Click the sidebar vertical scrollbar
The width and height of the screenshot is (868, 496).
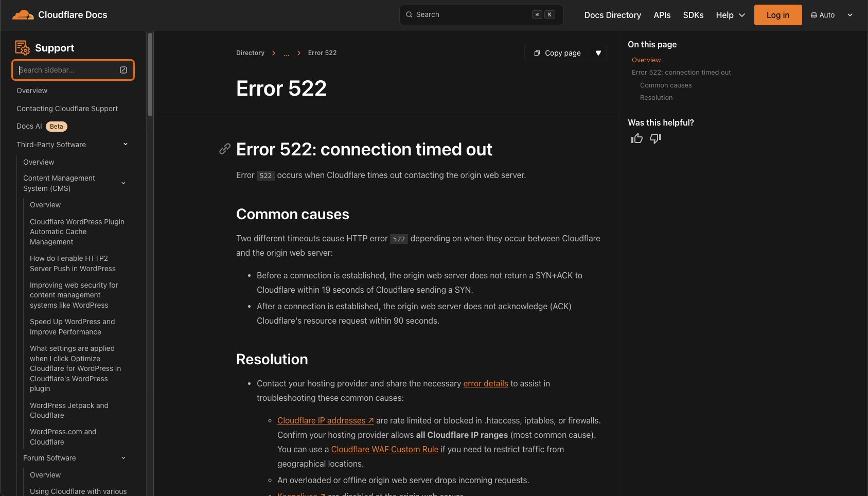150,75
